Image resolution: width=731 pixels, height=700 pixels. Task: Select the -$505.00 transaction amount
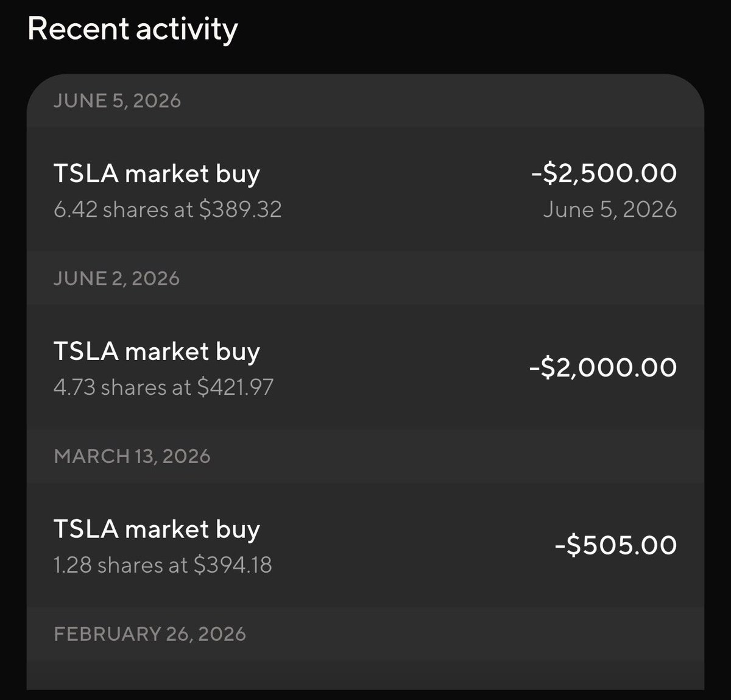(616, 545)
